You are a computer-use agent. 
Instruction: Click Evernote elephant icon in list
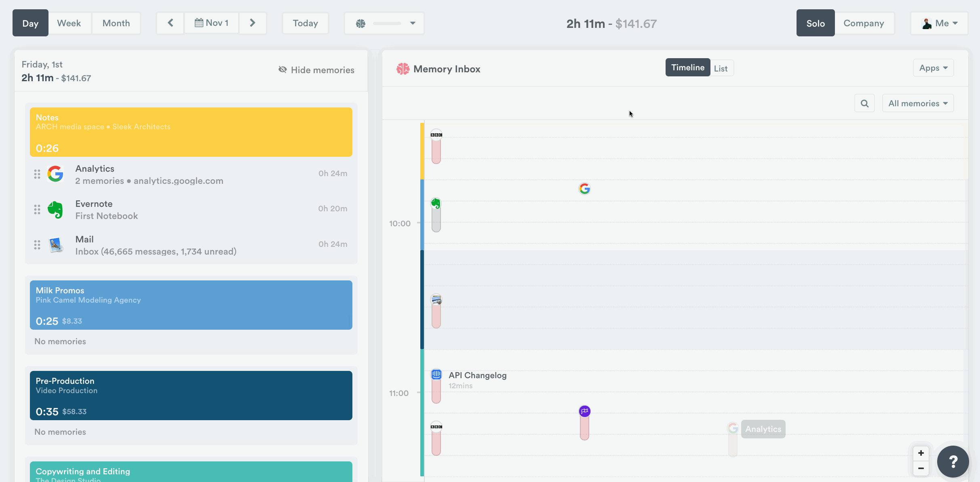[x=55, y=210]
